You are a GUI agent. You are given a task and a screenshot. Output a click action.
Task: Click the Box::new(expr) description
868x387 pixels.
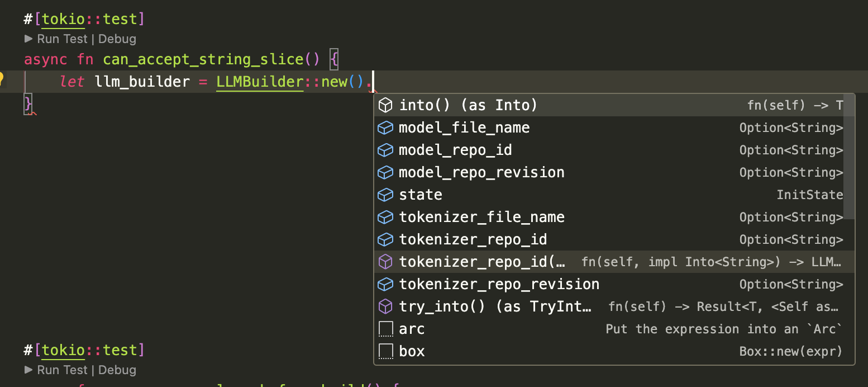click(791, 351)
